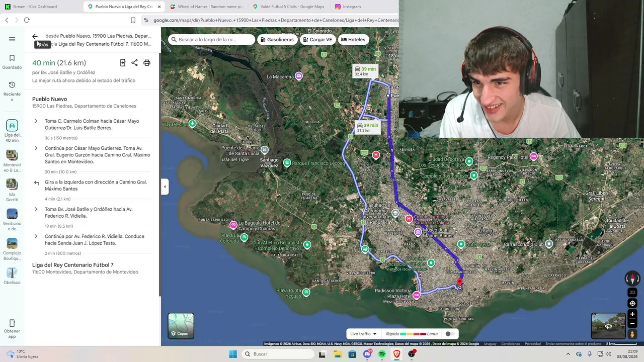Click the back arrow in directions panel
This screenshot has height=362, width=644.
coord(35,36)
